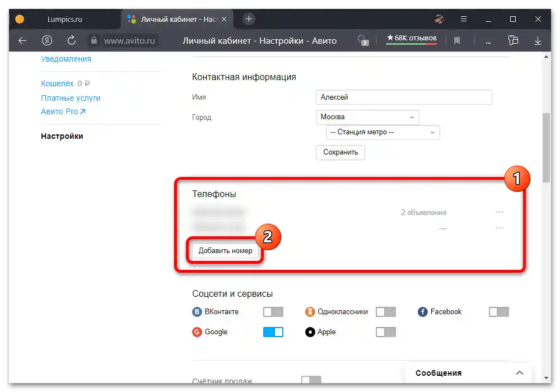This screenshot has width=560, height=392.
Task: Open the browser extensions panel icon
Action: click(513, 40)
